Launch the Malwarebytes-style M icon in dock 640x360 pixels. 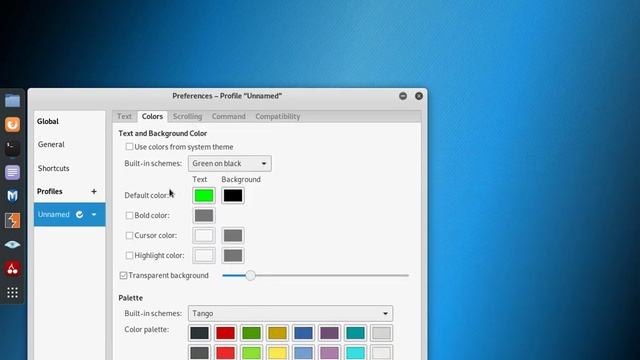point(12,196)
